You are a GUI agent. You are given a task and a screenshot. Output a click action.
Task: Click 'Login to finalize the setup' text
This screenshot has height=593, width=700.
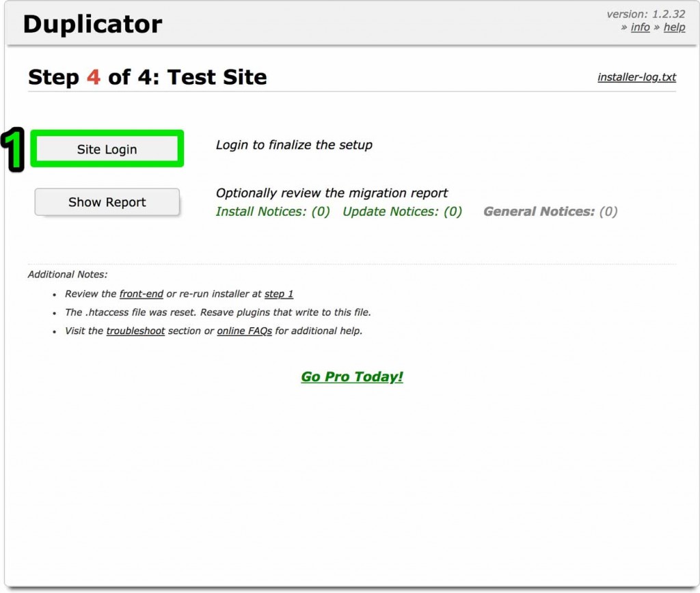pos(294,145)
